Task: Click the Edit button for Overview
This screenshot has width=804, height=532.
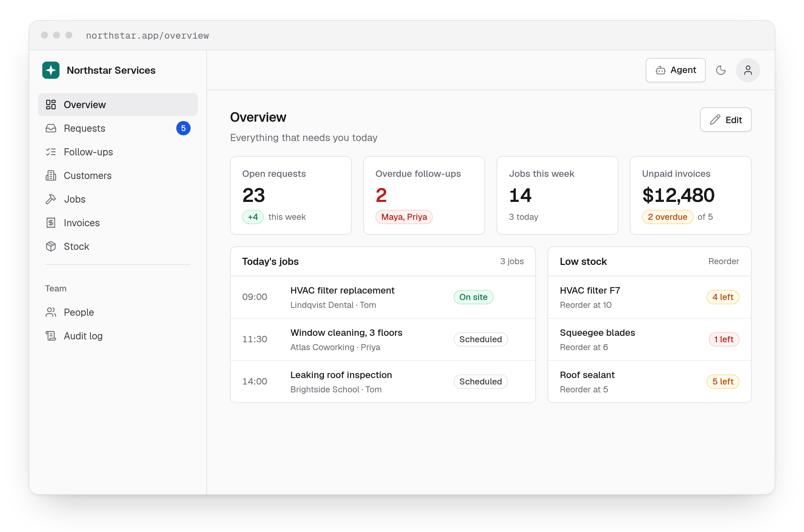Action: tap(726, 120)
